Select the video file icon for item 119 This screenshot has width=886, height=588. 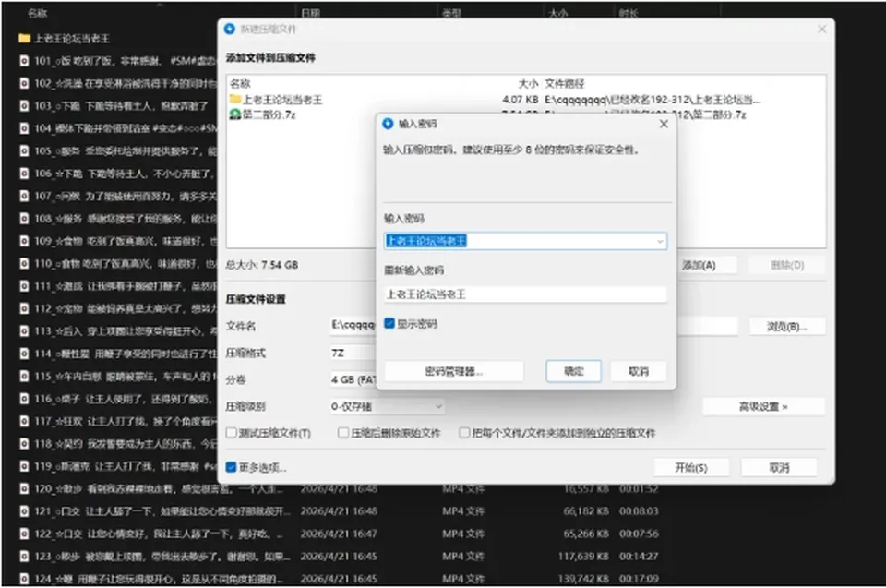pos(24,466)
